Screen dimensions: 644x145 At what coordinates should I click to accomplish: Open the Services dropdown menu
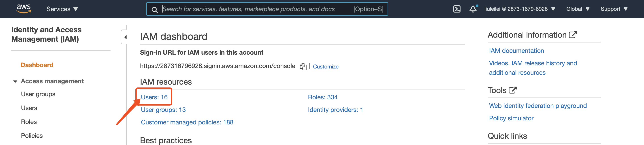pyautogui.click(x=62, y=9)
